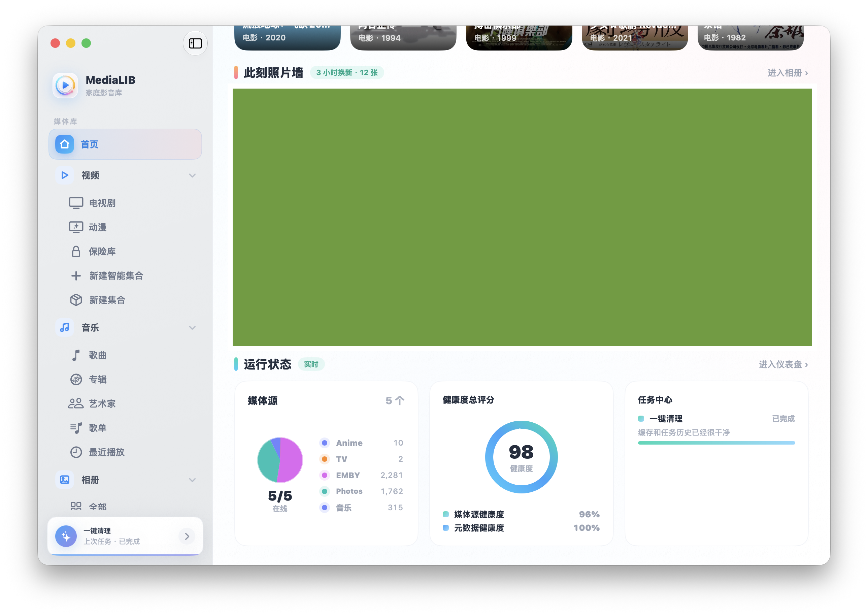The height and width of the screenshot is (615, 868).
Task: Collapse the 视频 section chevron
Action: [192, 175]
